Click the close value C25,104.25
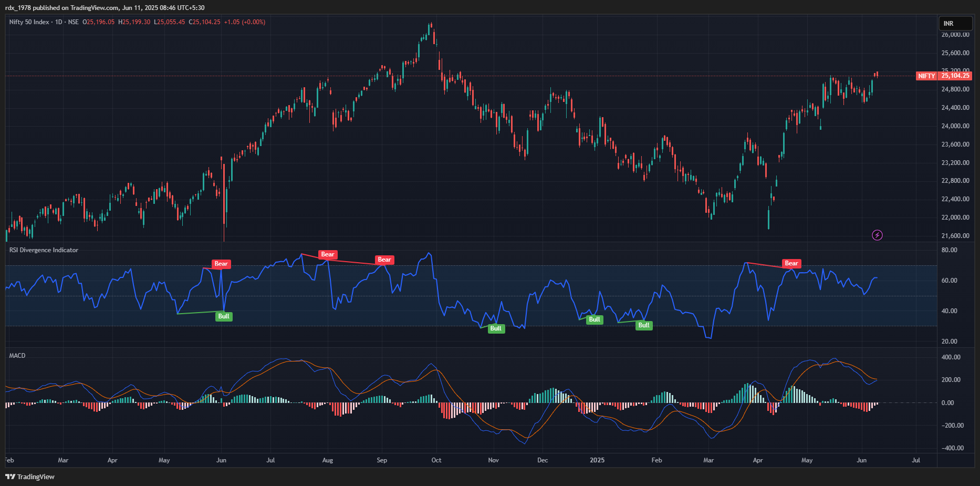Screen dimensions: 980x486 coord(205,22)
